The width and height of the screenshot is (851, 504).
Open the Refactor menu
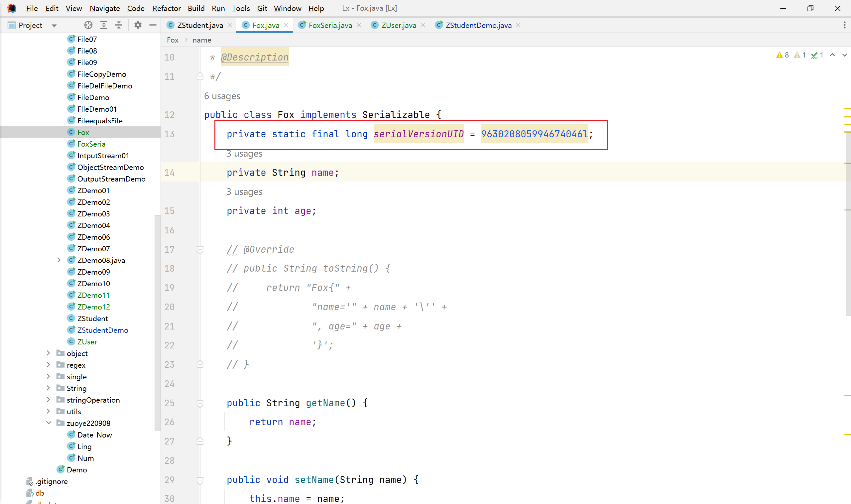[x=166, y=8]
